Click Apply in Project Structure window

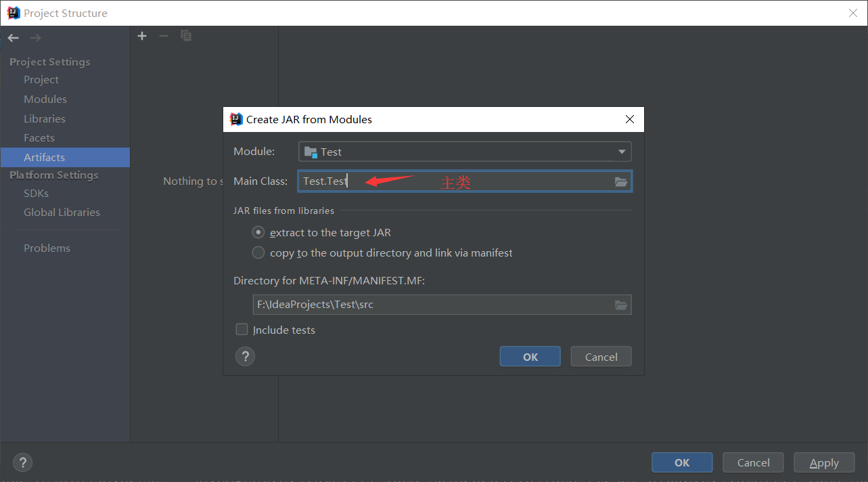coord(824,463)
